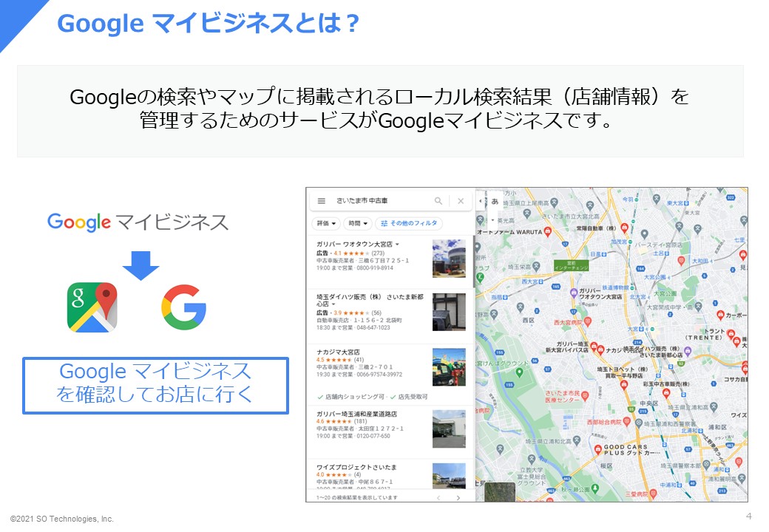Viewport: 769px width, 532px height.
Task: Click the 西部総合病院 pin
Action: (x=626, y=422)
